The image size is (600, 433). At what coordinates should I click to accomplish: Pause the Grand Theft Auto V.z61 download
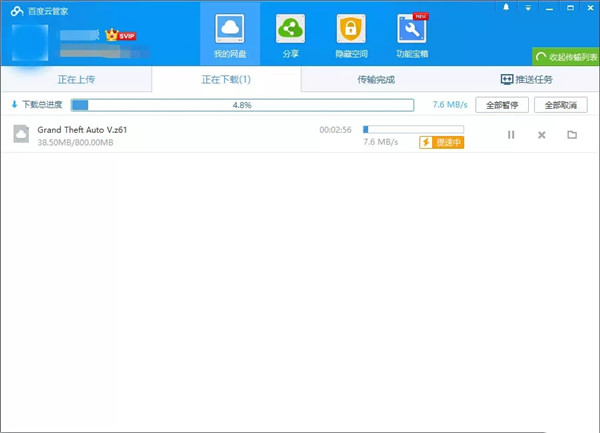(x=511, y=134)
